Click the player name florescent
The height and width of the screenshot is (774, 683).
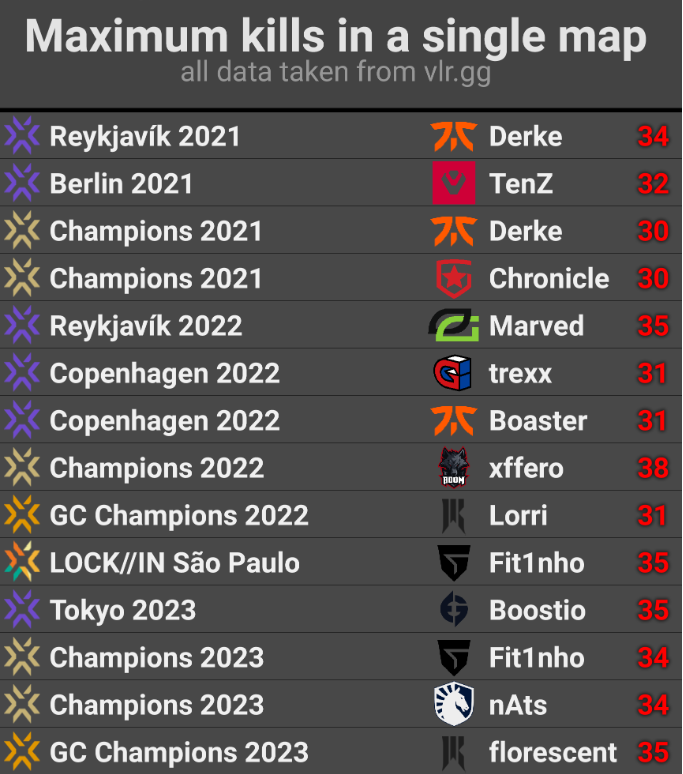click(x=553, y=752)
